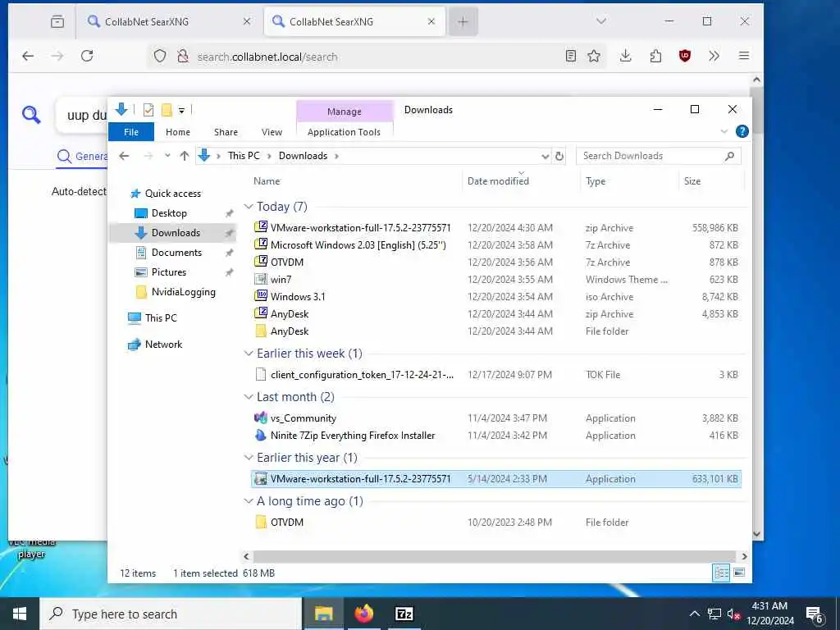Open 7-Zip from the taskbar

coord(404,614)
